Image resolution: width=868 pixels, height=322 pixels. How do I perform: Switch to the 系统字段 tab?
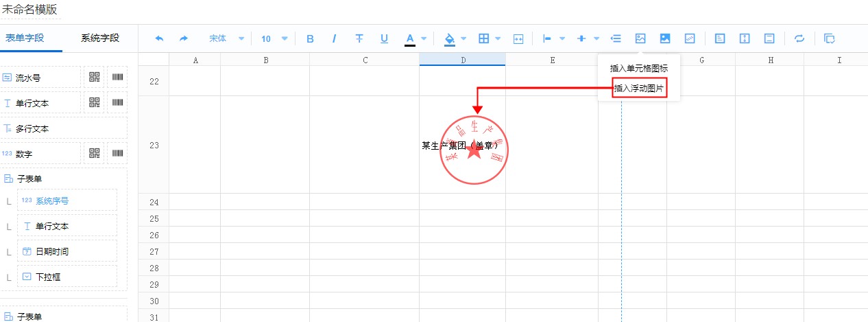[100, 38]
